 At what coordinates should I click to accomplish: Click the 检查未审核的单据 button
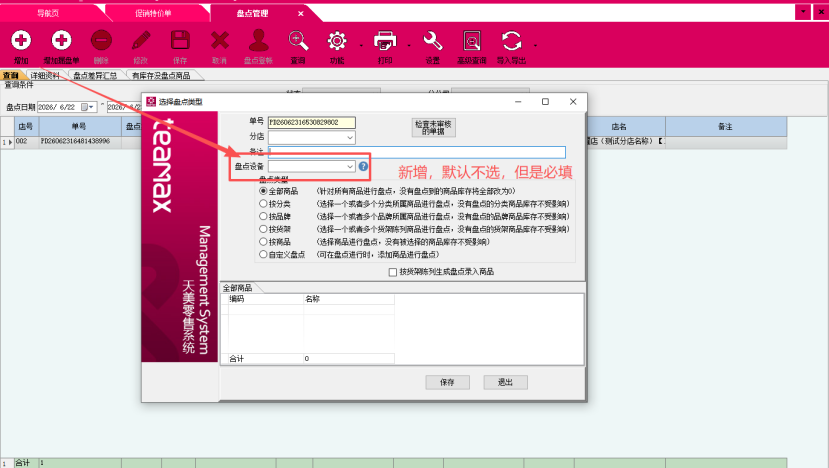433,127
